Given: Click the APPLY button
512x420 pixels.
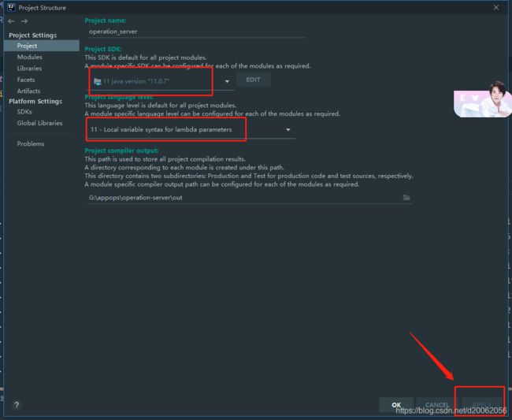Looking at the screenshot, I should pyautogui.click(x=481, y=405).
